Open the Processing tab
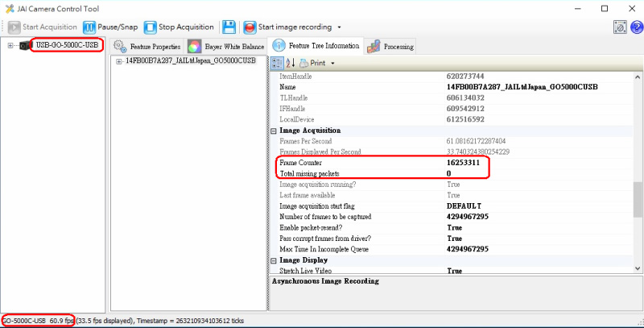Viewport: 644px width, 328px height. coord(391,46)
